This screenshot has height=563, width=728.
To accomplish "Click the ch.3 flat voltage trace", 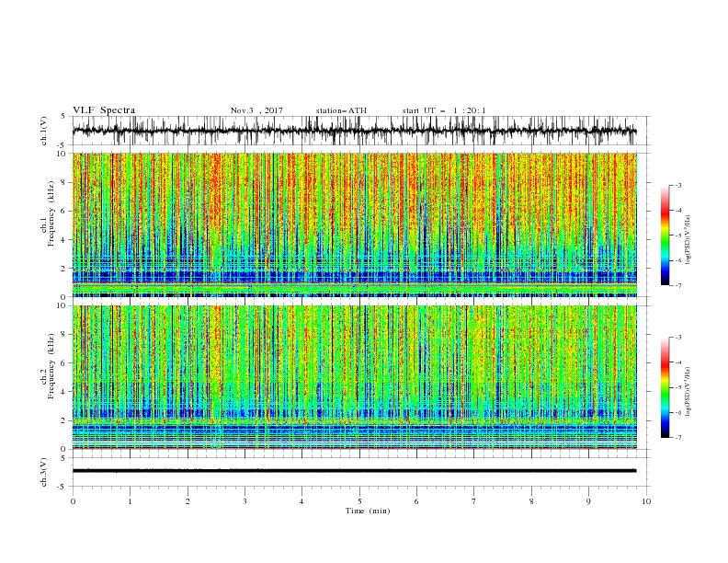I will pyautogui.click(x=354, y=471).
